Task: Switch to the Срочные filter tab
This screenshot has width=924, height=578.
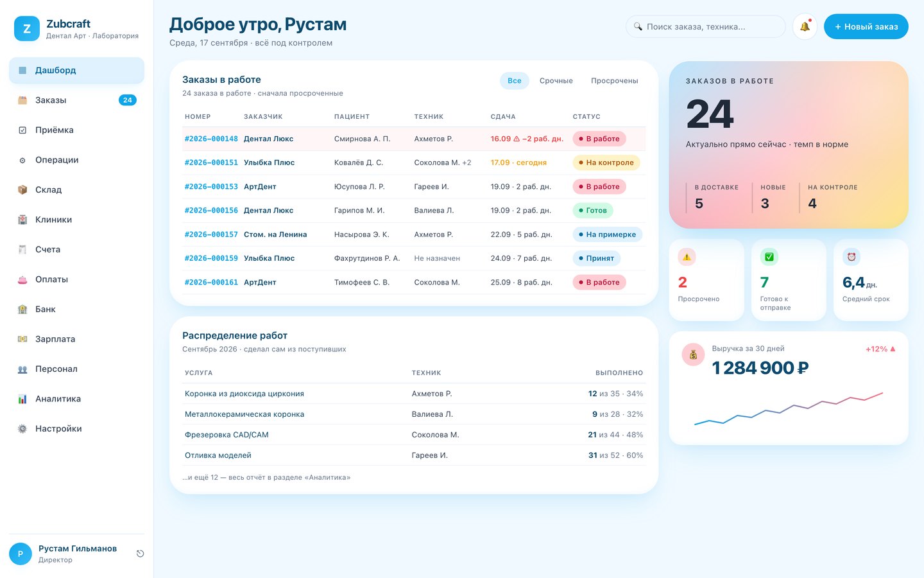Action: (x=556, y=80)
